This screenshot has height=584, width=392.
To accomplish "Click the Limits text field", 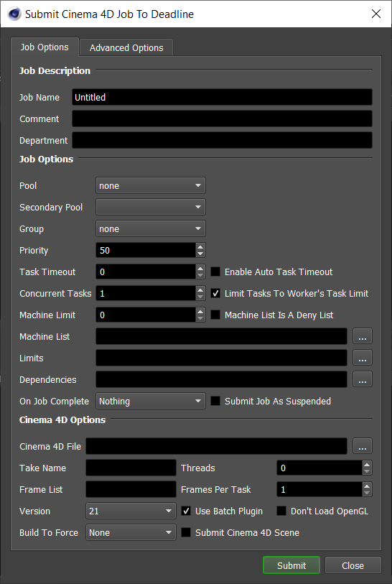I will [222, 358].
